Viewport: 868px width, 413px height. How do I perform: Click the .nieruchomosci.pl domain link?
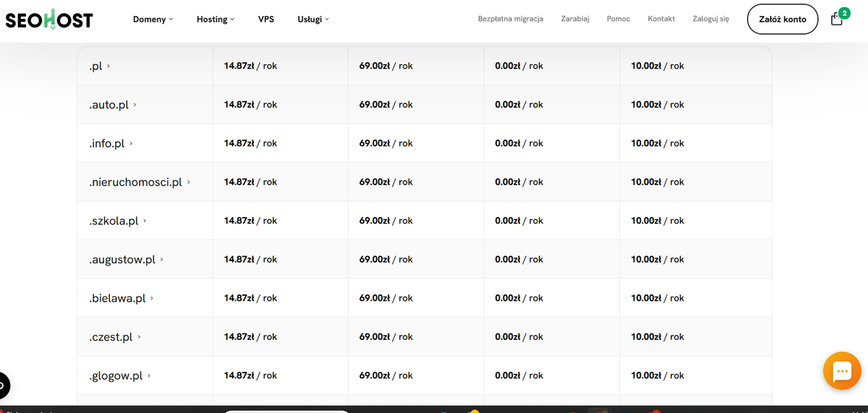tap(139, 182)
